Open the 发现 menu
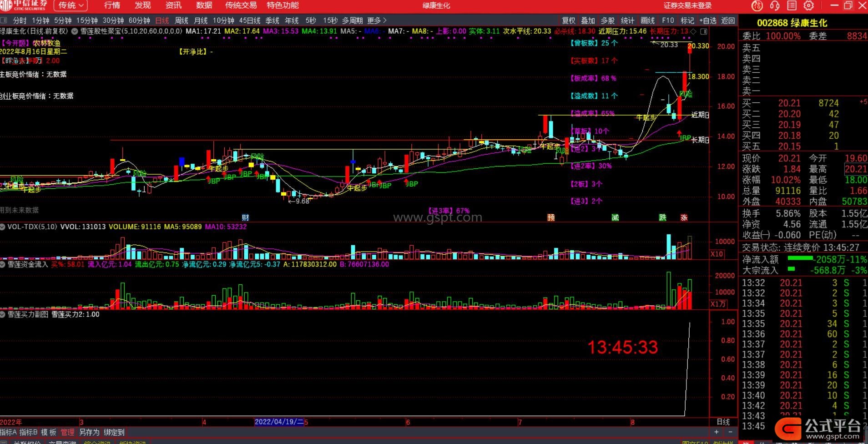This screenshot has height=444, width=868. [143, 5]
